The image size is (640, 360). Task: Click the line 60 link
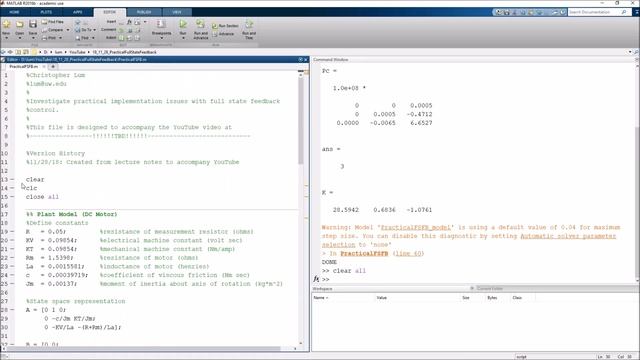[408, 253]
